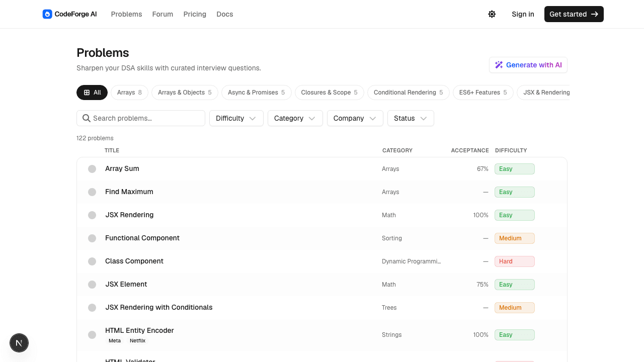Open the Class Component problem

coord(134,261)
